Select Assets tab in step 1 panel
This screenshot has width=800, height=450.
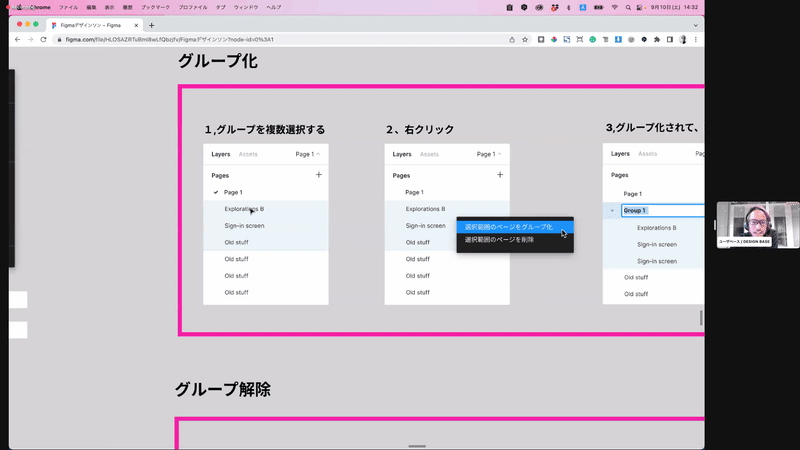click(248, 154)
